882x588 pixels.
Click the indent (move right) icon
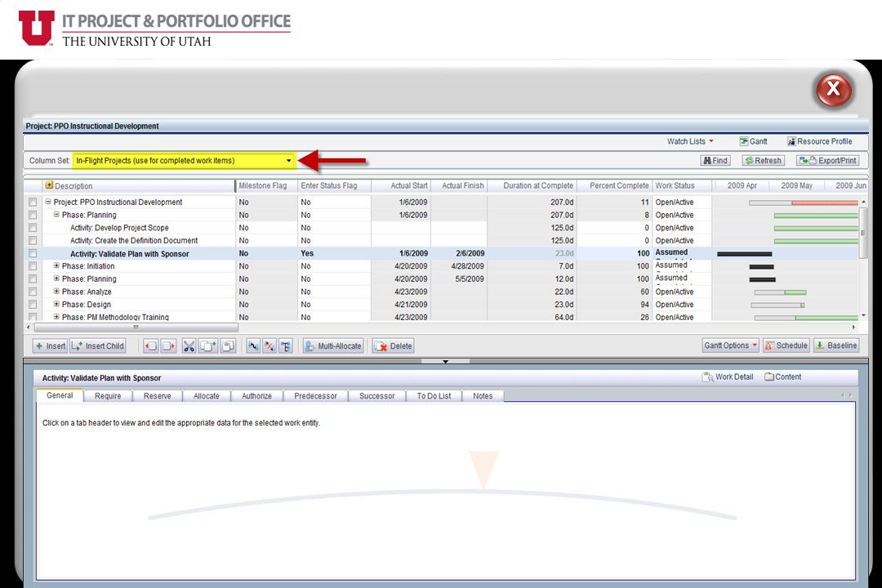pos(169,346)
